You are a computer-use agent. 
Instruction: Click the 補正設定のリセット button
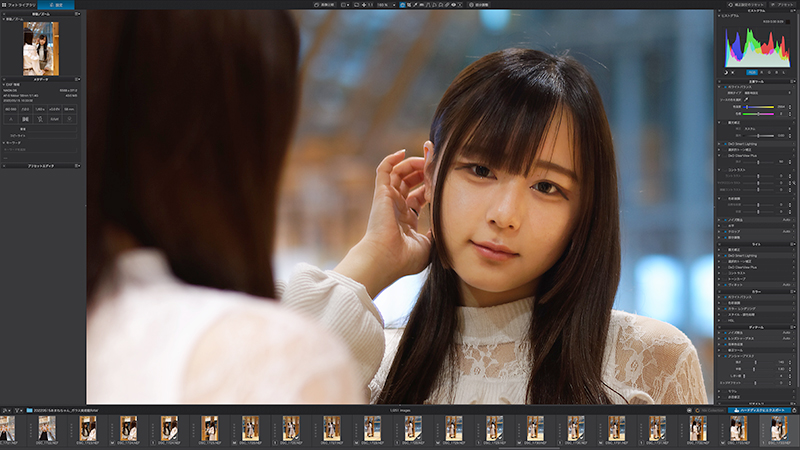[746, 5]
